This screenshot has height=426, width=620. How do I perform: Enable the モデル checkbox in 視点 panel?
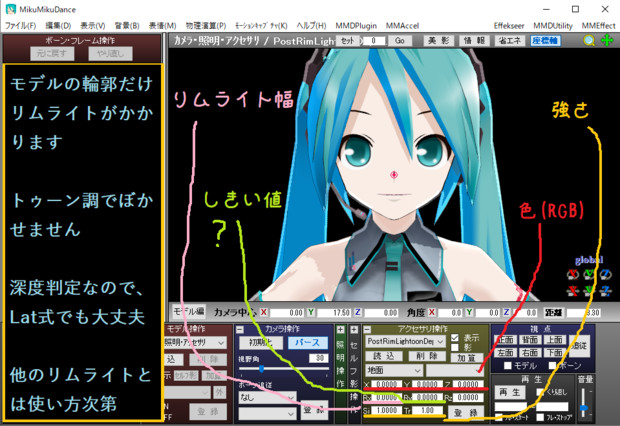(x=508, y=365)
